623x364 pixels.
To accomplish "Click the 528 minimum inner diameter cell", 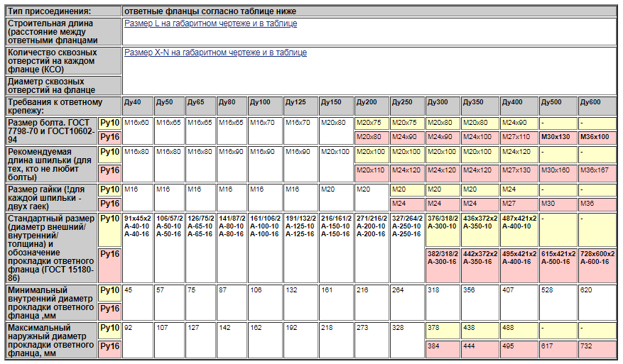I will [x=558, y=302].
